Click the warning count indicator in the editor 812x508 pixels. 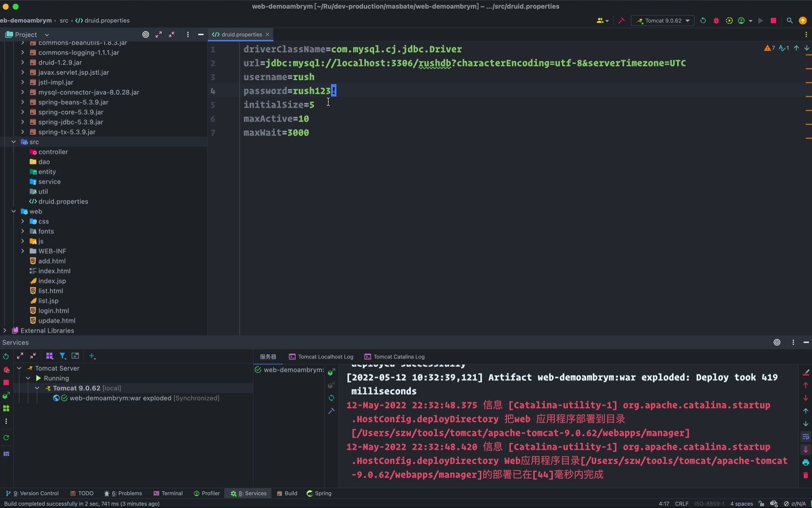coord(769,48)
